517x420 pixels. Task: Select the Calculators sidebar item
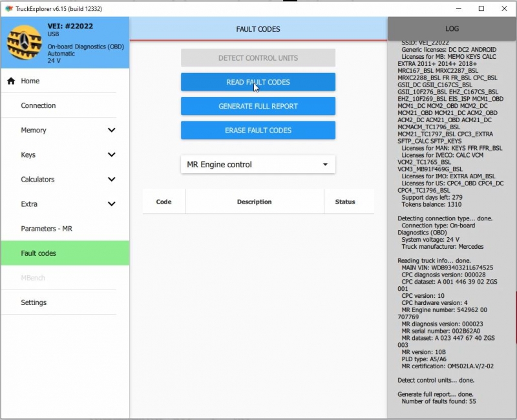(x=65, y=180)
